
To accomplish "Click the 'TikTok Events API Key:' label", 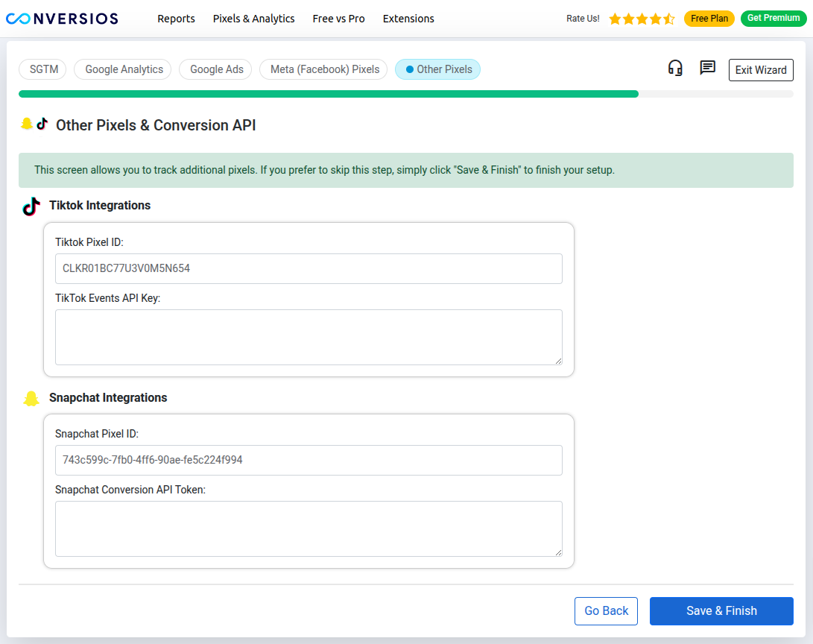I will point(108,298).
